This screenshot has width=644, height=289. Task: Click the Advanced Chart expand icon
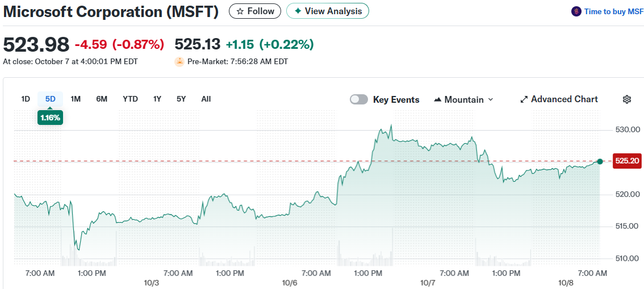(524, 99)
